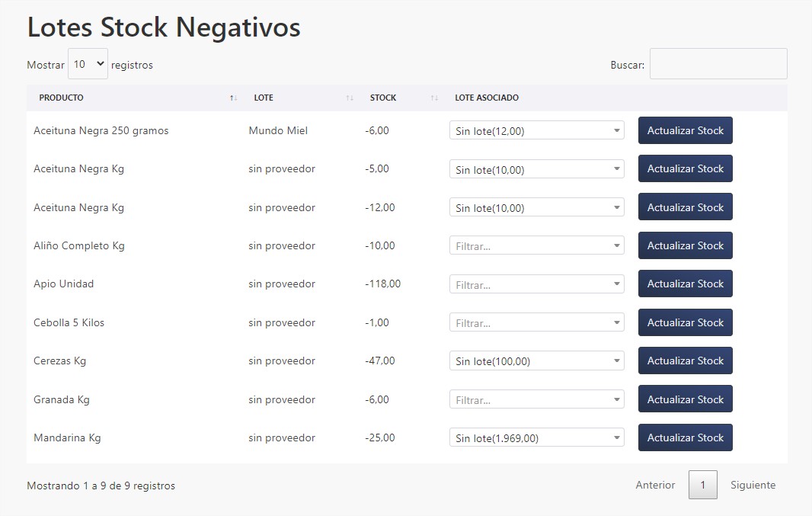Open Filtrar dropdown for Granada Kg

pos(536,399)
